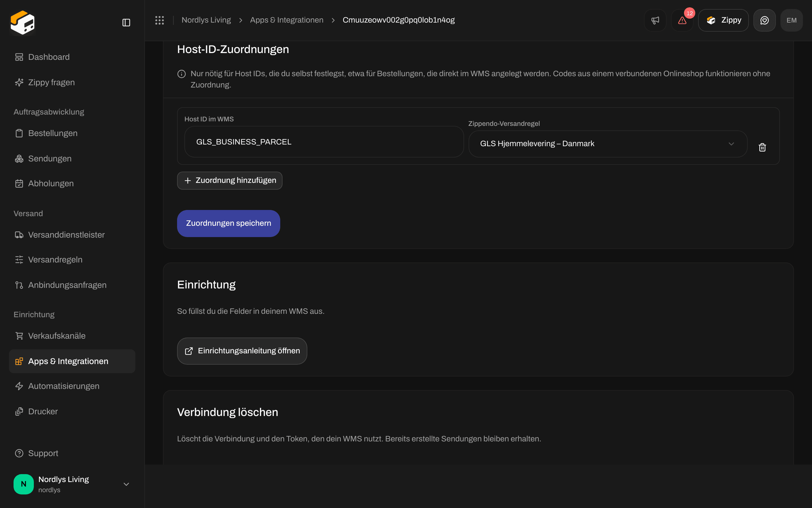Viewport: 812px width, 508px height.
Task: Click the Verbindung löschen heading
Action: tap(228, 412)
